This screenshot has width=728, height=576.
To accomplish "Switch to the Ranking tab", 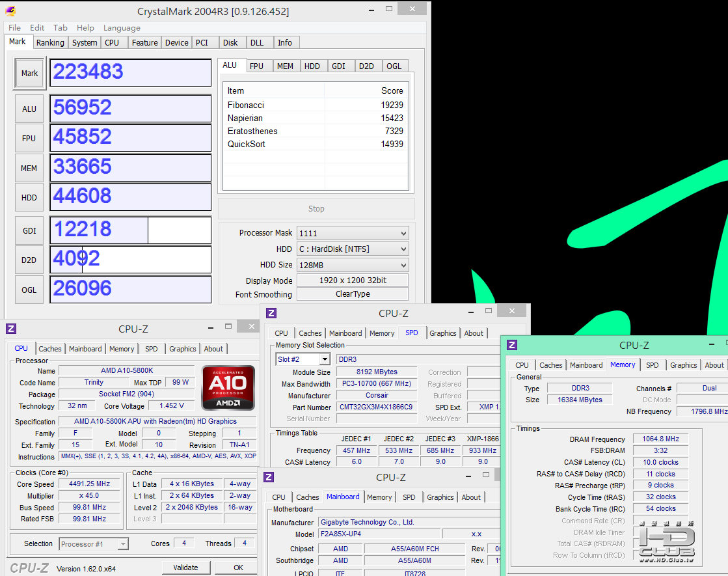I will coord(50,43).
